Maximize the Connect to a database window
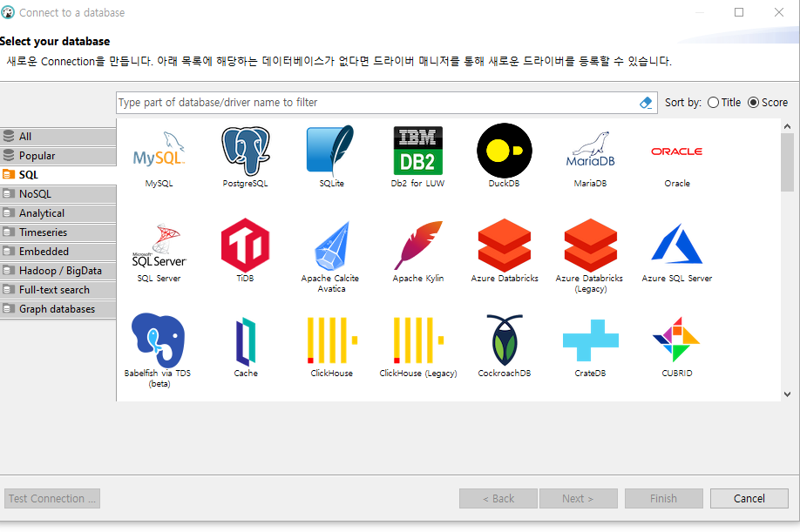Screen dimensions: 800x532 tap(739, 12)
